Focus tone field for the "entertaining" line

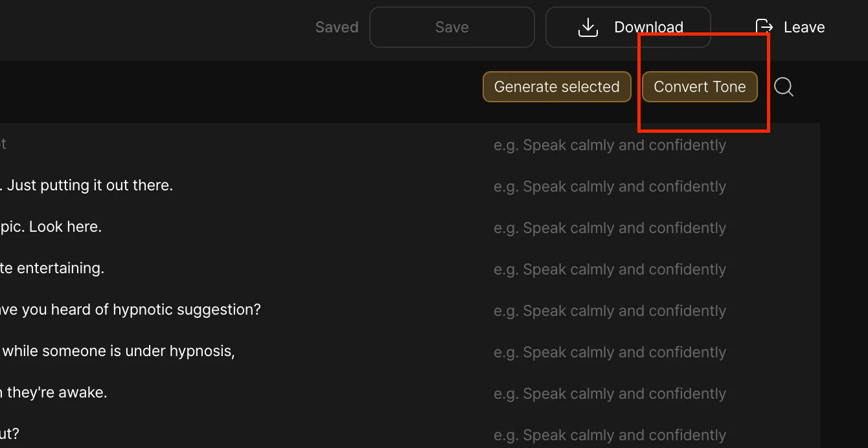tap(610, 269)
